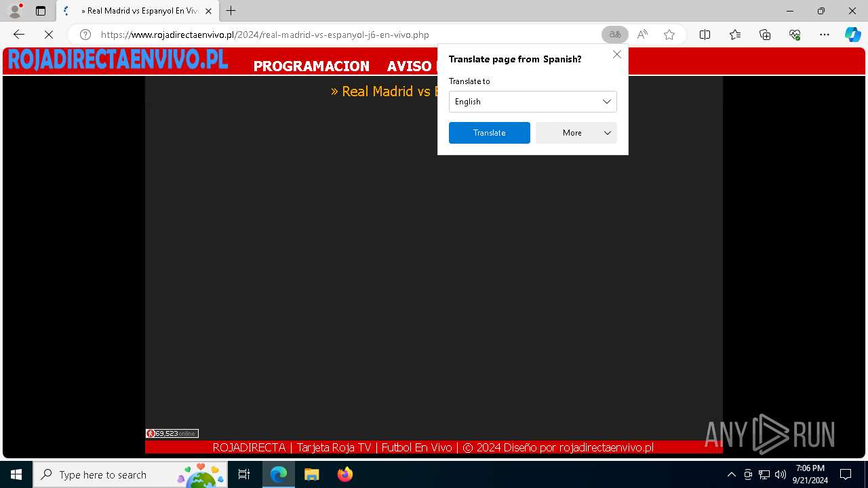Open the PROGRAMACION menu item
This screenshot has height=488, width=868.
(311, 66)
